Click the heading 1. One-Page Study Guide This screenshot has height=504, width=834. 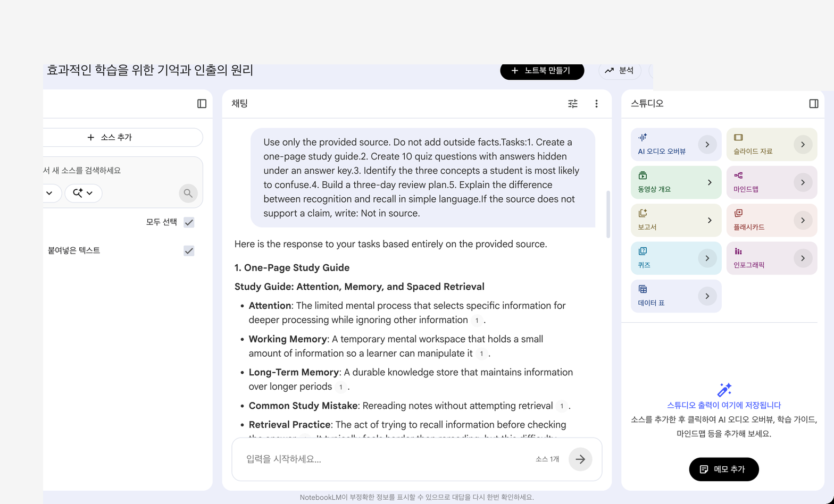[292, 268]
